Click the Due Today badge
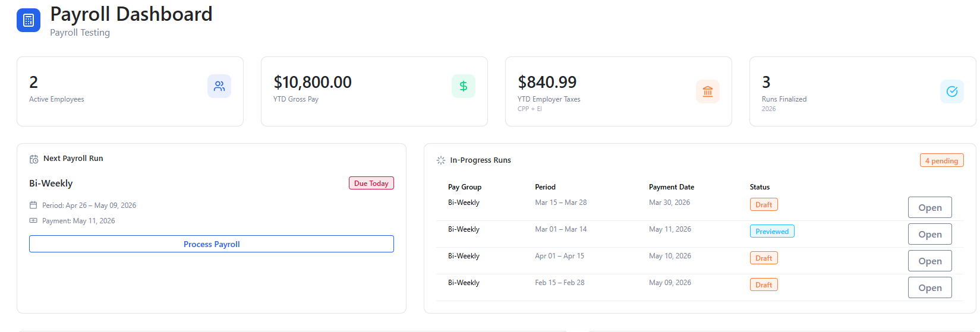The image size is (980, 332). [371, 183]
